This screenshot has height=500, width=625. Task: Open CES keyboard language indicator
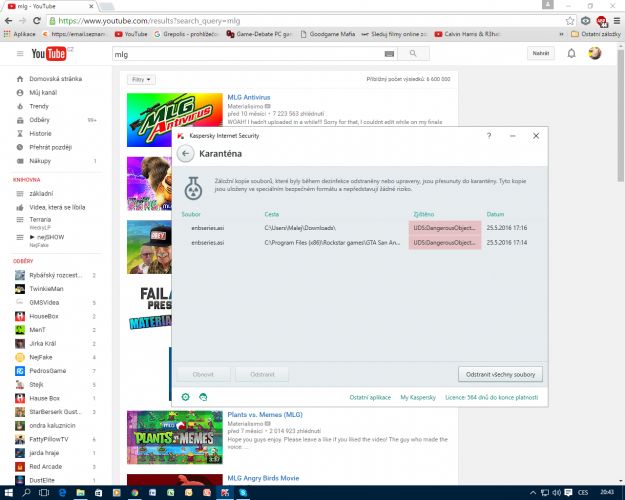[582, 493]
